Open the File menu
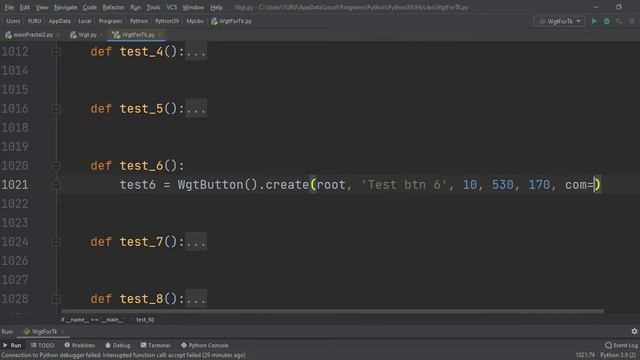 point(9,7)
